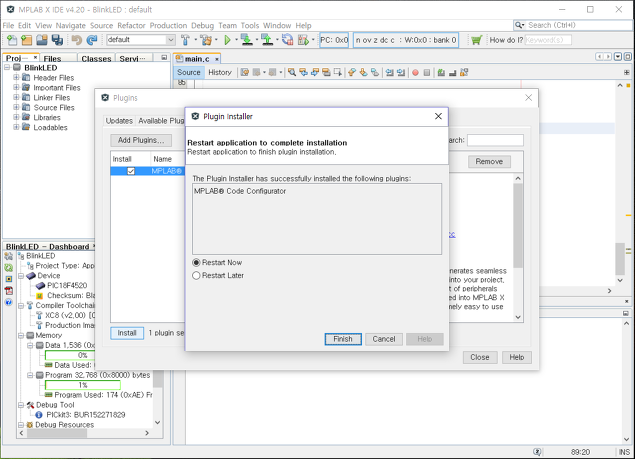Close the Plugin Installer dialog with X

(438, 116)
